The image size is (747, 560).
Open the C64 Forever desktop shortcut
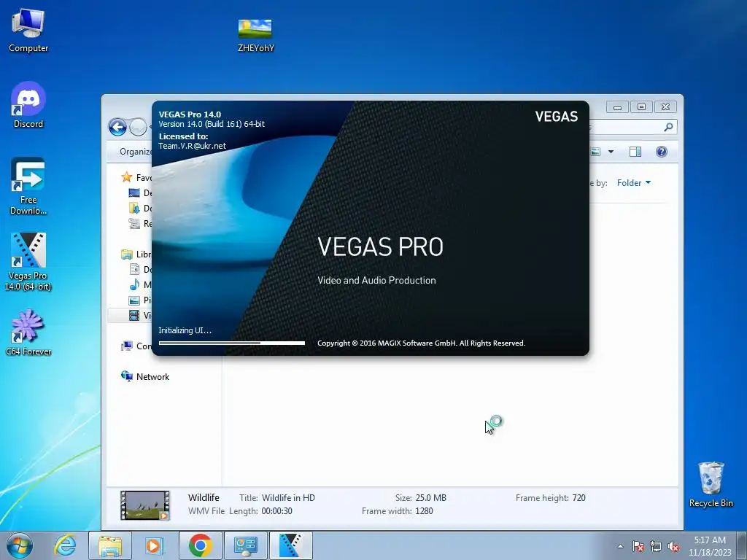pyautogui.click(x=28, y=332)
